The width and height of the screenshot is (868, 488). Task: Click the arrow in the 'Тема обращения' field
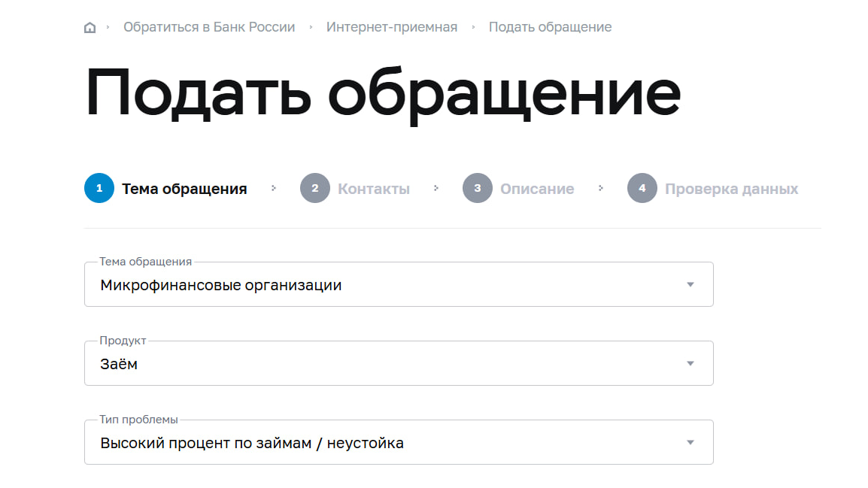click(690, 285)
